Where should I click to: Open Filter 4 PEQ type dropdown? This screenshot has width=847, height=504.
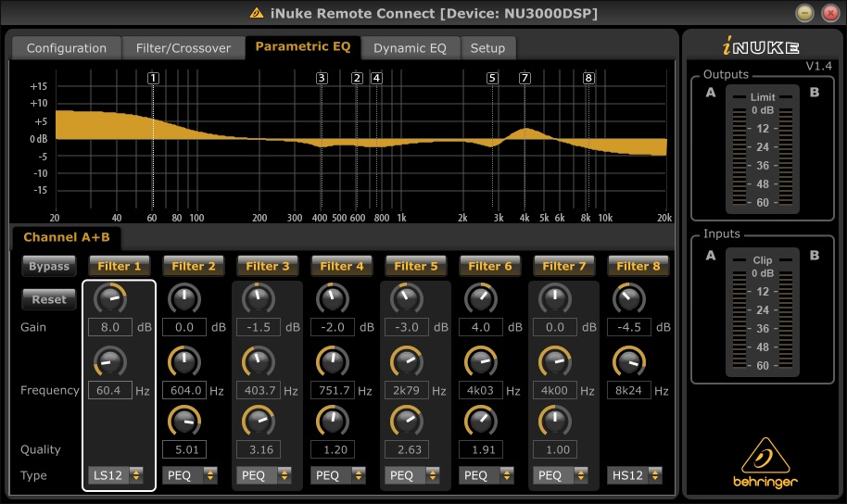[x=337, y=475]
